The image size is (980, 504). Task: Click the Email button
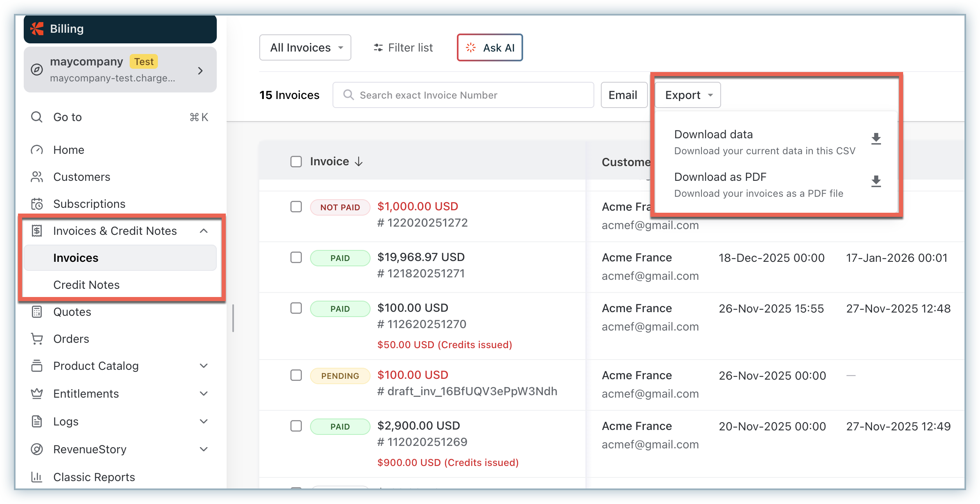(x=623, y=94)
